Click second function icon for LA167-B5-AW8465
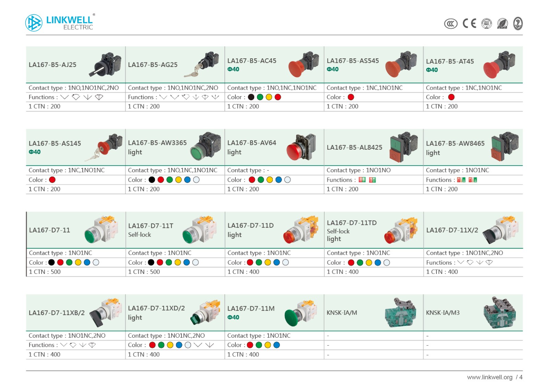Viewport: 549px width, 392px height. [x=473, y=180]
